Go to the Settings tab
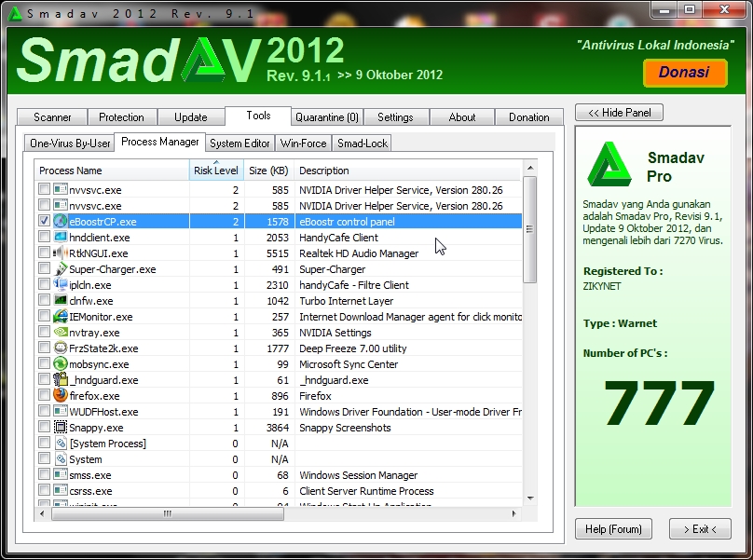 coord(395,117)
